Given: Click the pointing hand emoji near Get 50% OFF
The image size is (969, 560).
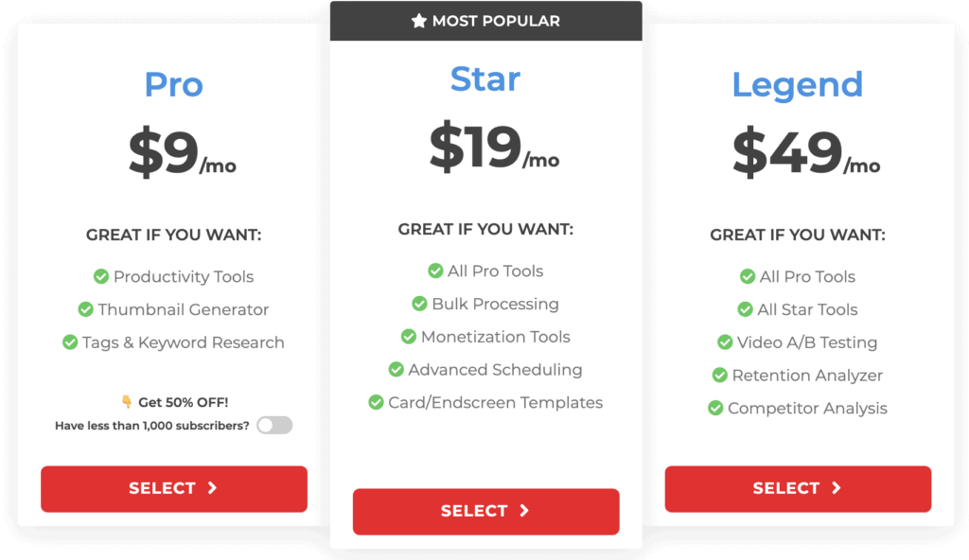Looking at the screenshot, I should tap(127, 402).
